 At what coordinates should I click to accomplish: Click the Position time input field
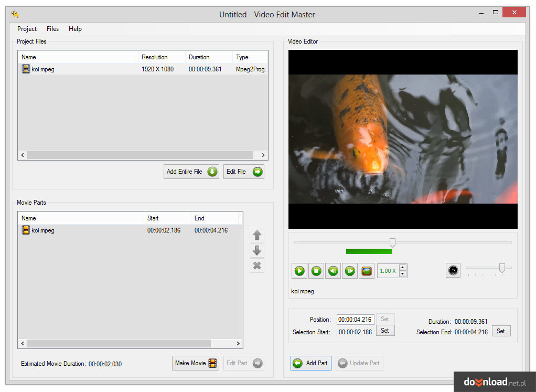(355, 319)
